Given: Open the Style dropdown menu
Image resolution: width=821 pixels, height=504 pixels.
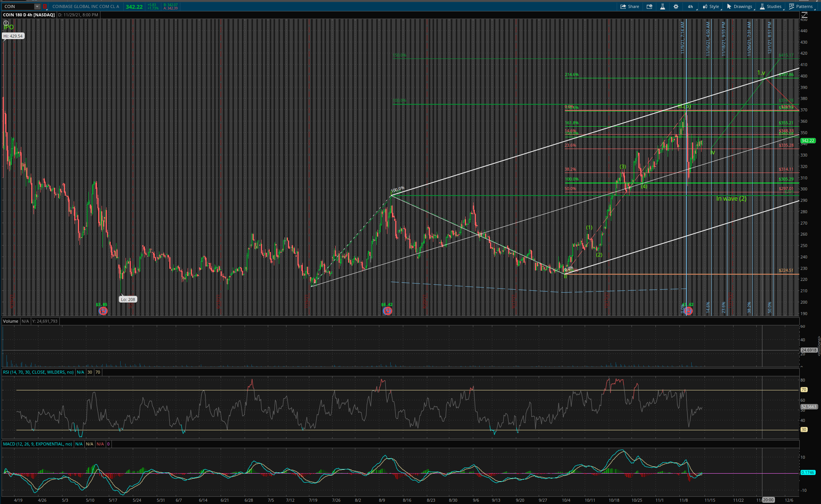Looking at the screenshot, I should click(x=711, y=6).
